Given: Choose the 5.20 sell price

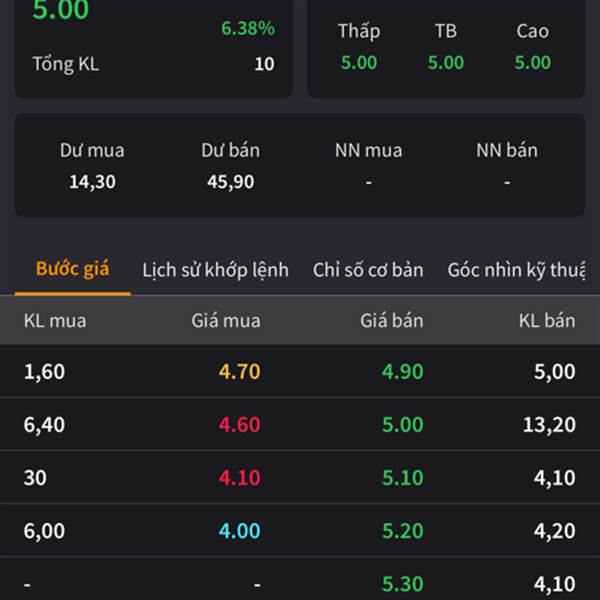Looking at the screenshot, I should tap(402, 531).
